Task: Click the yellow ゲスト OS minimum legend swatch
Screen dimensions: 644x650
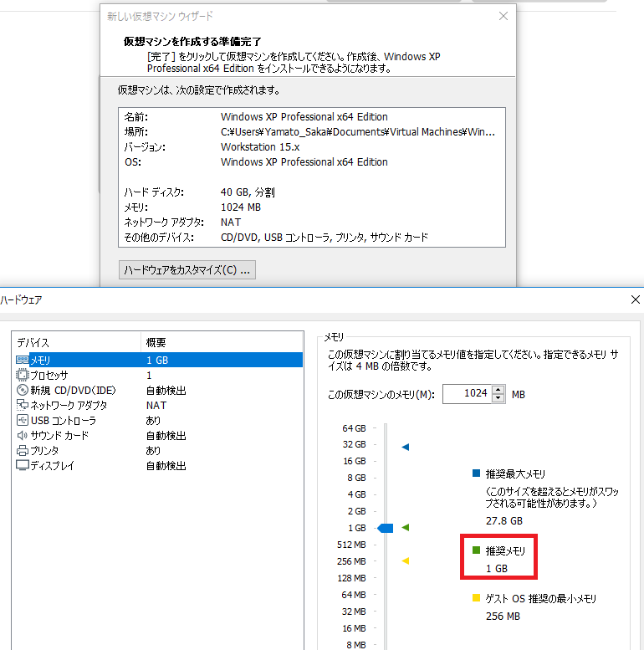Action: [476, 598]
